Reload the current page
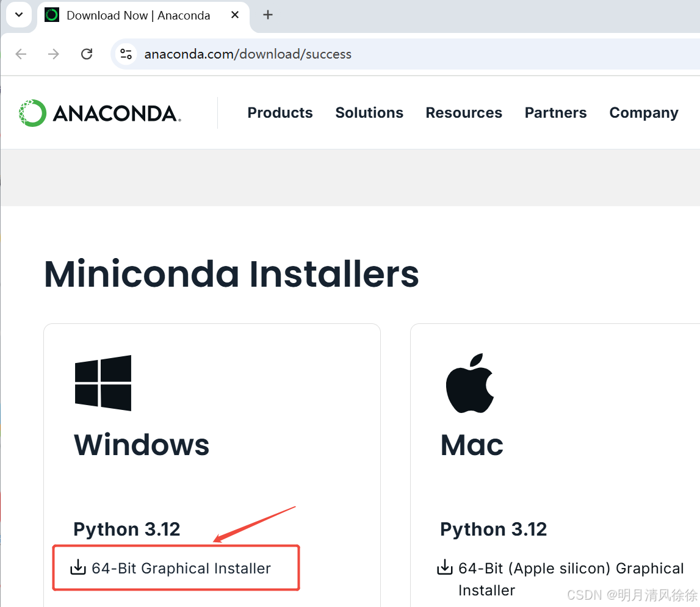This screenshot has width=700, height=607. tap(87, 54)
